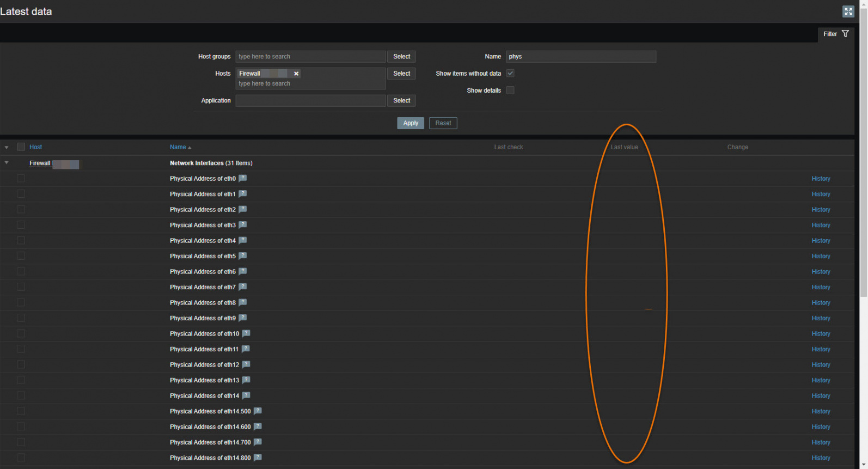Click help icon beside Physical Address of eth8
Viewport: 868px width, 469px height.
click(243, 302)
